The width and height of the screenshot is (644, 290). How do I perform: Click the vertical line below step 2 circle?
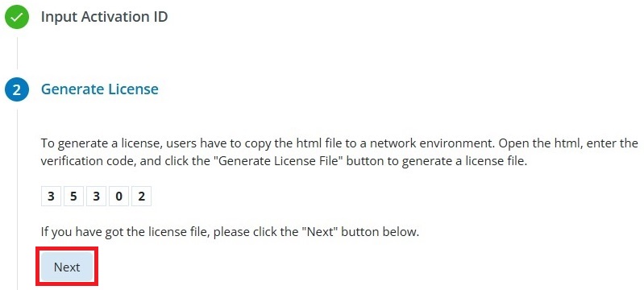point(17,199)
